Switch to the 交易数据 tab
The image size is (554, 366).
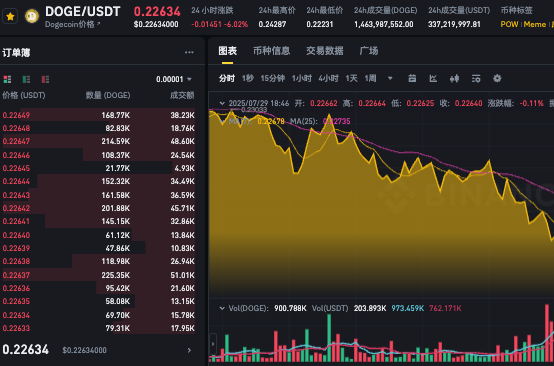(324, 51)
